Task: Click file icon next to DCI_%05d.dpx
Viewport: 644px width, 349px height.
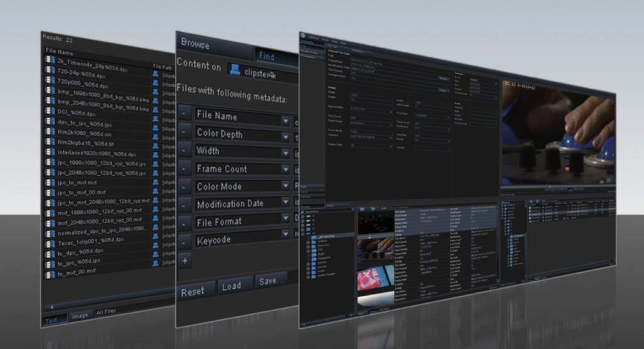Action: pos(50,112)
